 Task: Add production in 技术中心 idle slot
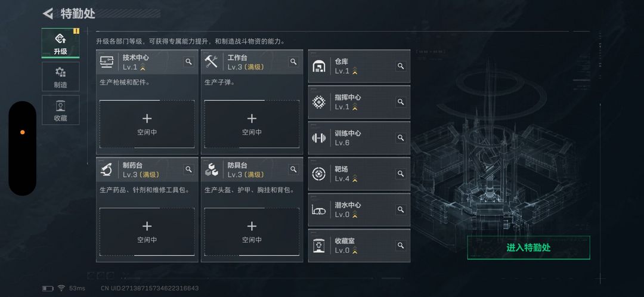pyautogui.click(x=147, y=123)
